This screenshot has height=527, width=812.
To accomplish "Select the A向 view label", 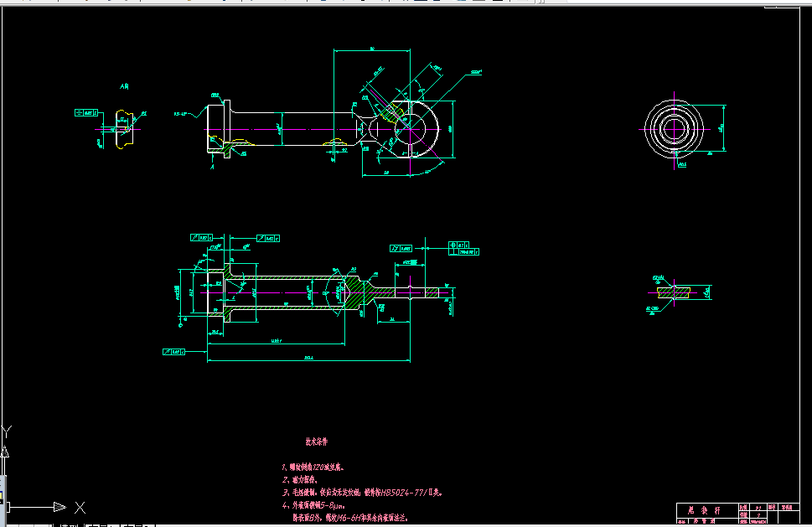I will point(124,86).
